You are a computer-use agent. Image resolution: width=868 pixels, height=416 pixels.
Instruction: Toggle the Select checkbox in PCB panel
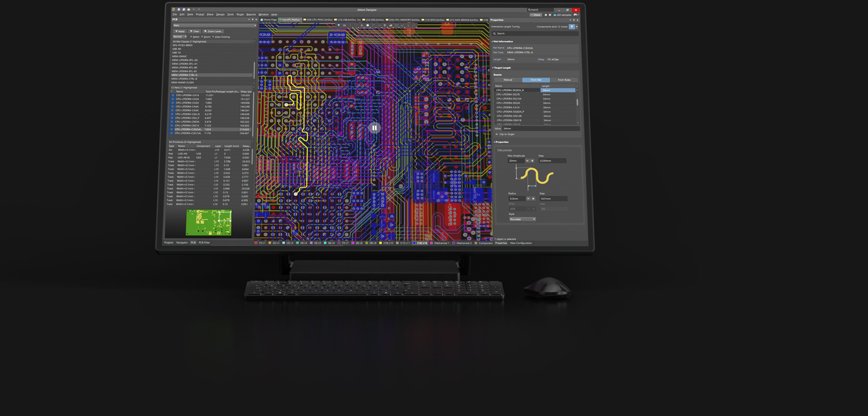pyautogui.click(x=191, y=37)
